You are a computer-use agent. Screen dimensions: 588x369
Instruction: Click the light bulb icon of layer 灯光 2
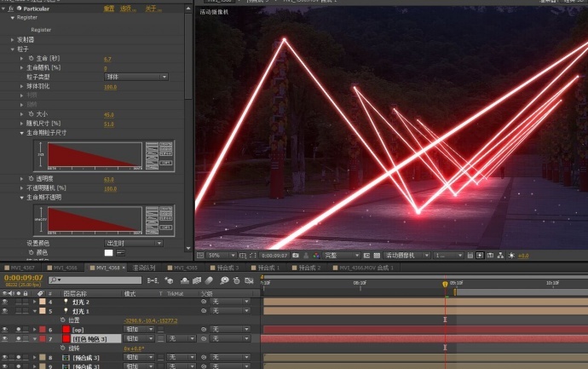[x=65, y=302]
